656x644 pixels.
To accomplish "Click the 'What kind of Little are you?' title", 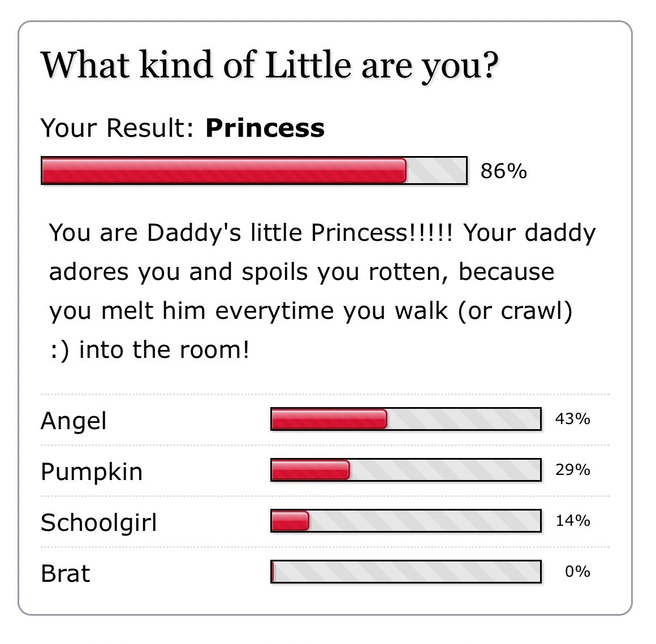I will point(269,66).
